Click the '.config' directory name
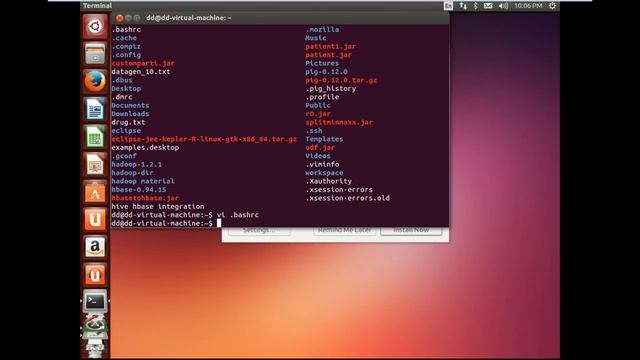Image resolution: width=640 pixels, height=360 pixels. 126,55
